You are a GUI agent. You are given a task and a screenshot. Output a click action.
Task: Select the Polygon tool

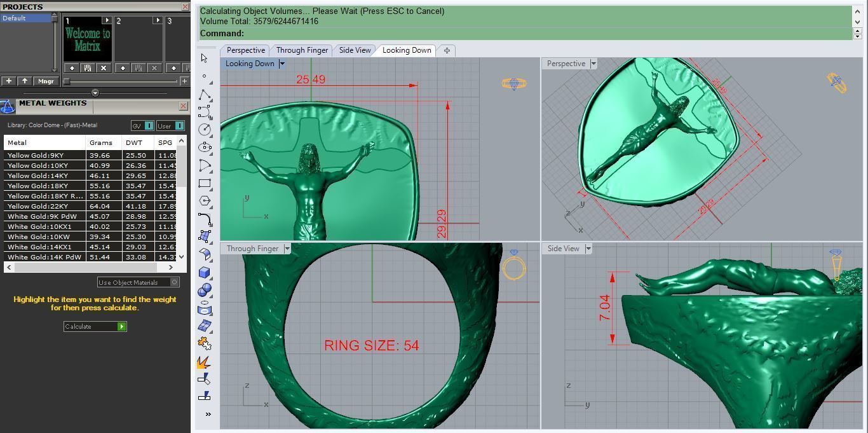(x=205, y=201)
